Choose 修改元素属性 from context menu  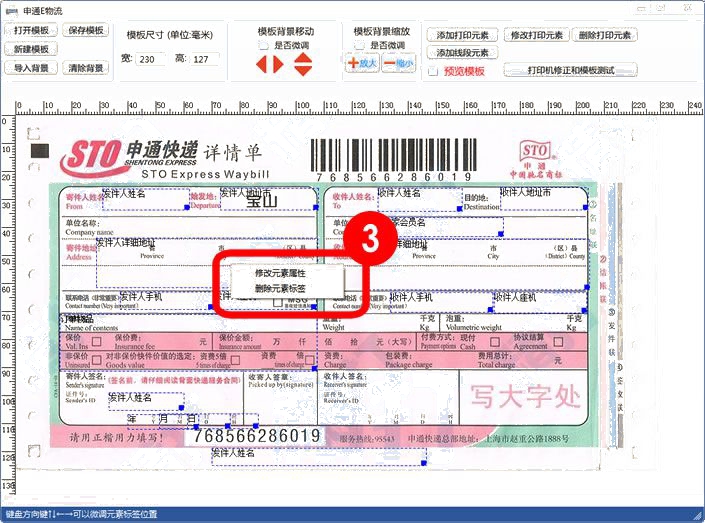coord(280,273)
